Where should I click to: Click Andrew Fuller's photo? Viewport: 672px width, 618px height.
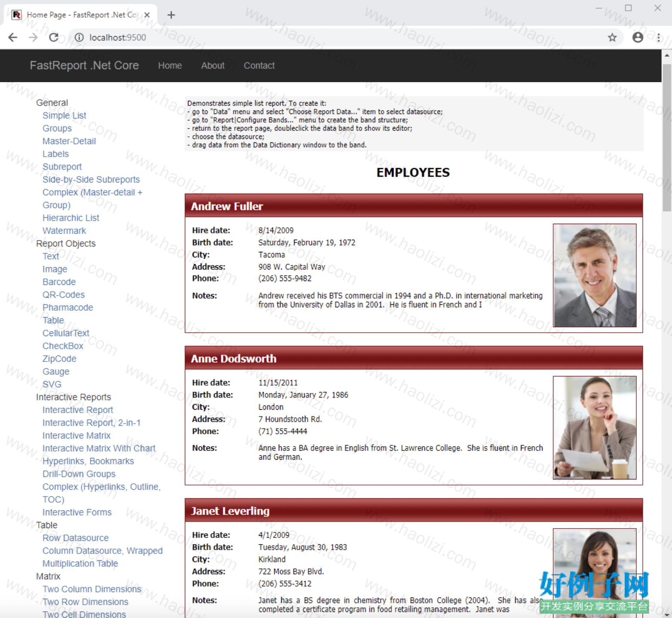coord(595,275)
